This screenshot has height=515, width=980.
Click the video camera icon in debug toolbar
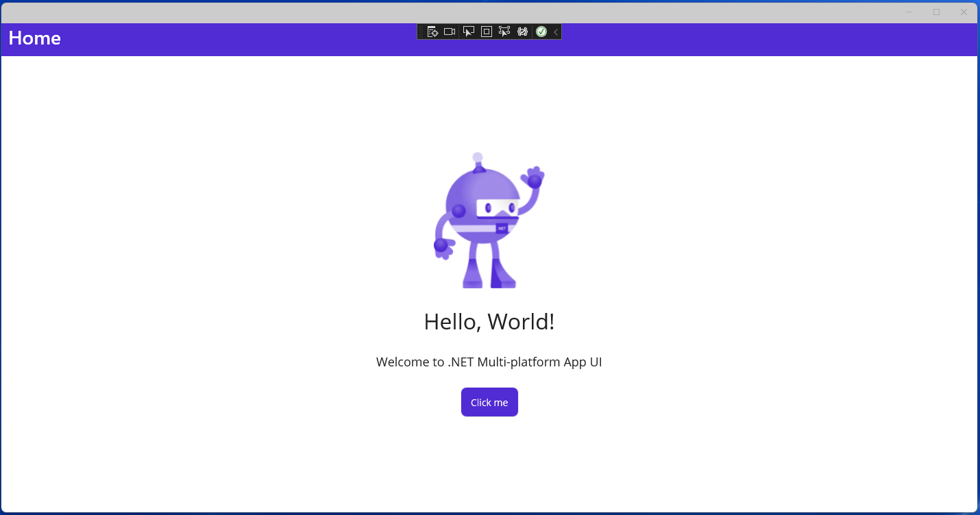(450, 32)
